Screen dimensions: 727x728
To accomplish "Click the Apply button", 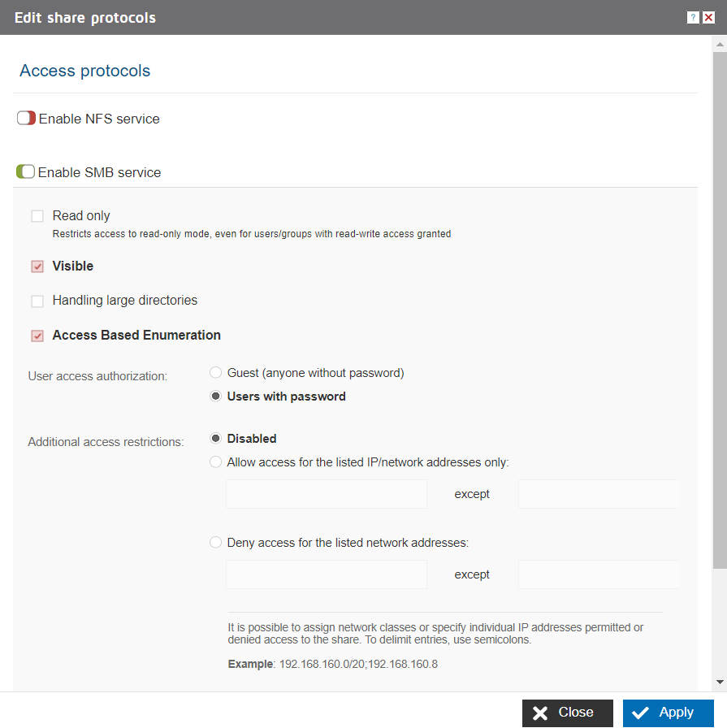I will [x=668, y=713].
